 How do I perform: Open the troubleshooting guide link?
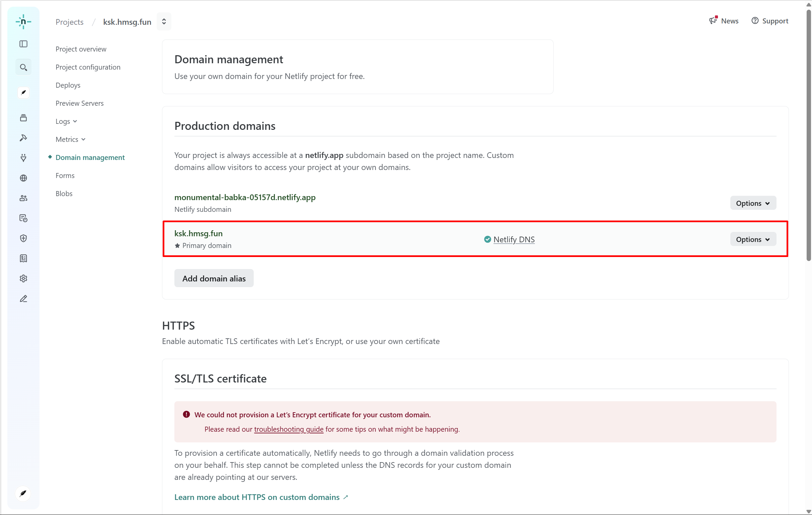(289, 429)
